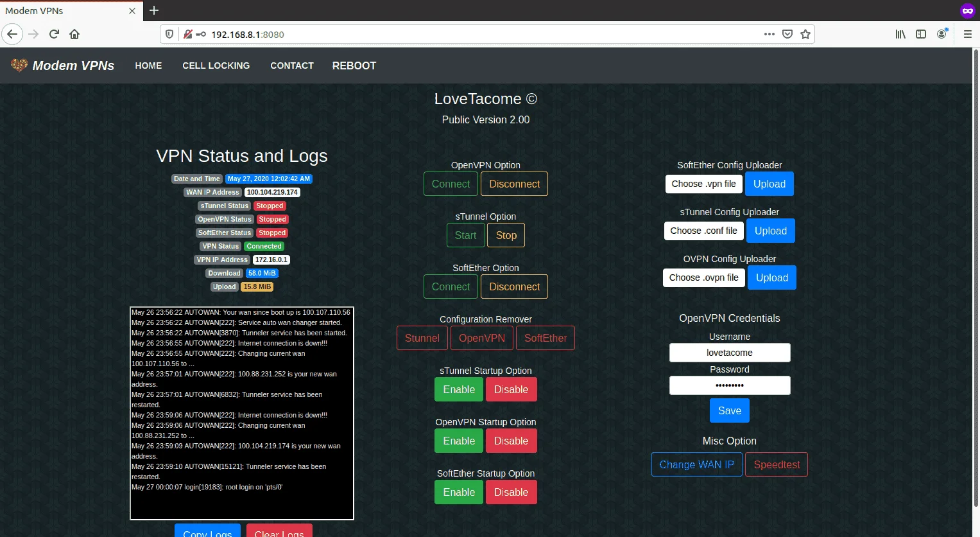Choose an .ovpn file for OVPN

[x=704, y=277]
